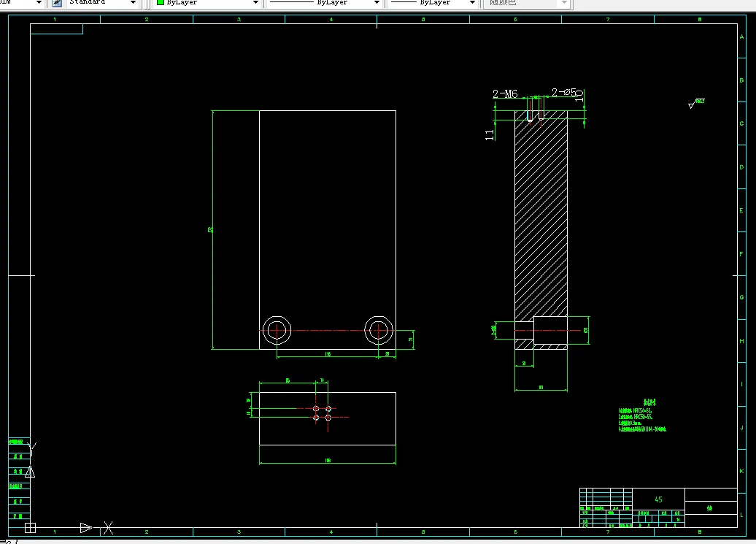Click zone number 3 on bottom border
756x544 pixels.
(x=239, y=532)
